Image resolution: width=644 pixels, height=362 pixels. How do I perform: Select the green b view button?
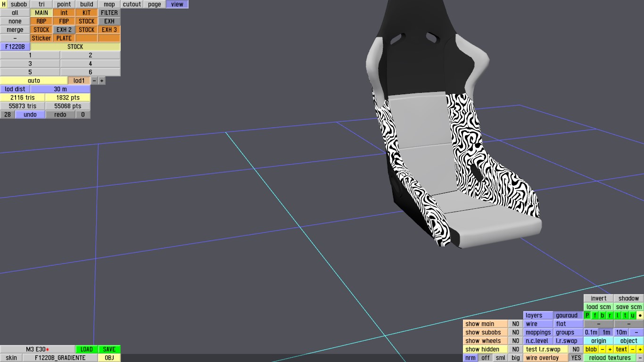pos(603,315)
